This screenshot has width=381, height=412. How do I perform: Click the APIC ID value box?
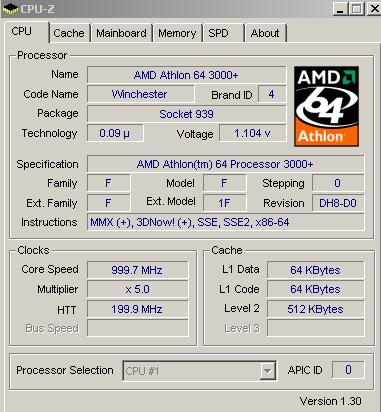[348, 370]
